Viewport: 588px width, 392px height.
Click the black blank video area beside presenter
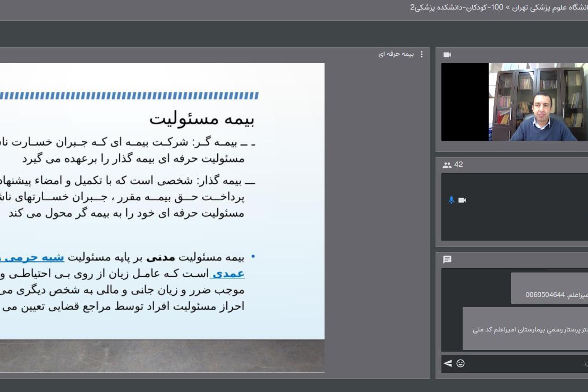465,102
